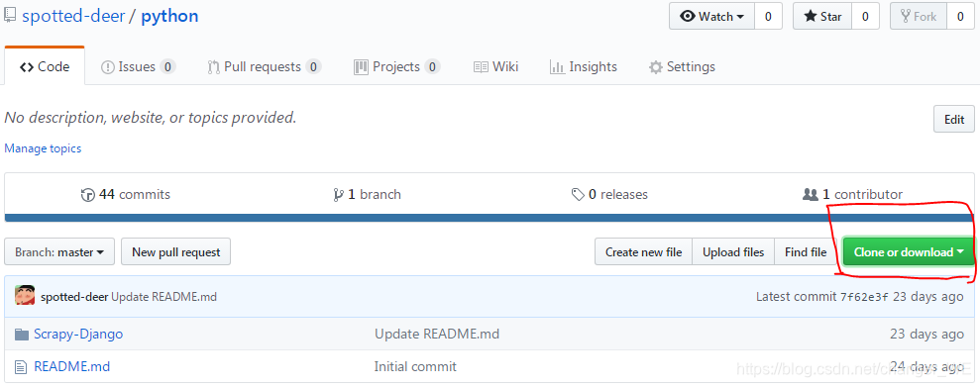Click the exclamation icon on the Issues tab
Viewport: 980px width, 387px height.
[x=107, y=66]
